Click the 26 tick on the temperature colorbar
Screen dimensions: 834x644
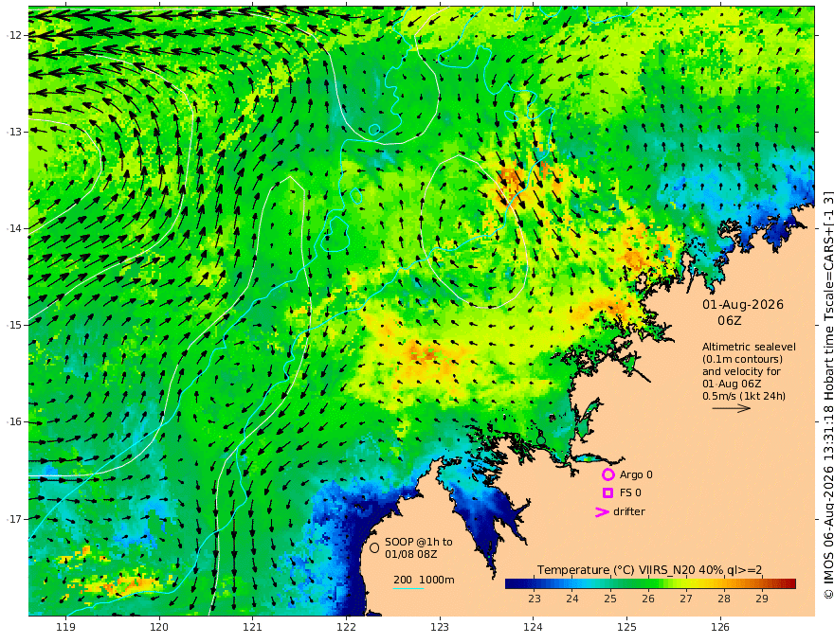(648, 599)
